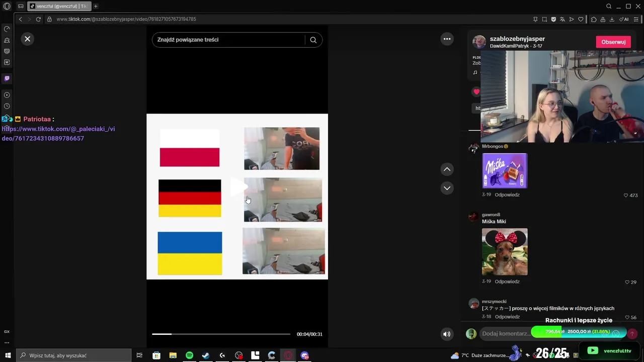Open Twitch in Opera sidebar

7,78
